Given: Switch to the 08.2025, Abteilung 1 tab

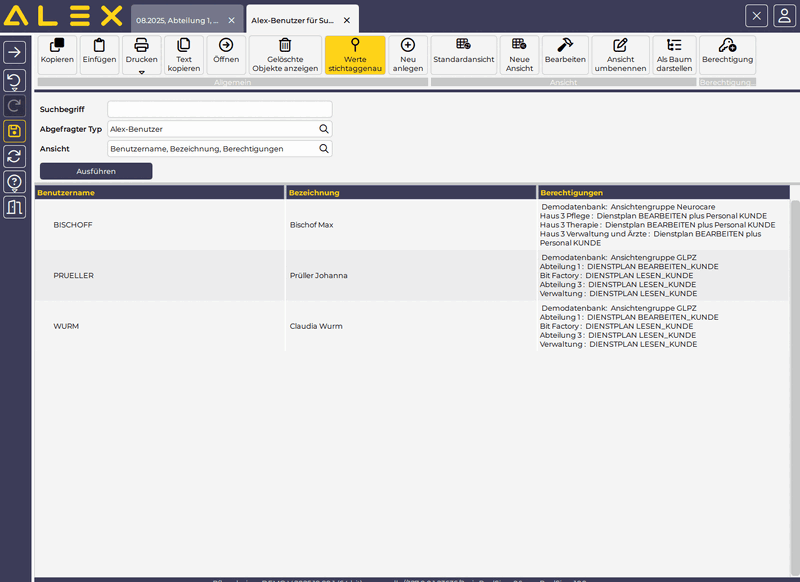Looking at the screenshot, I should pos(178,20).
